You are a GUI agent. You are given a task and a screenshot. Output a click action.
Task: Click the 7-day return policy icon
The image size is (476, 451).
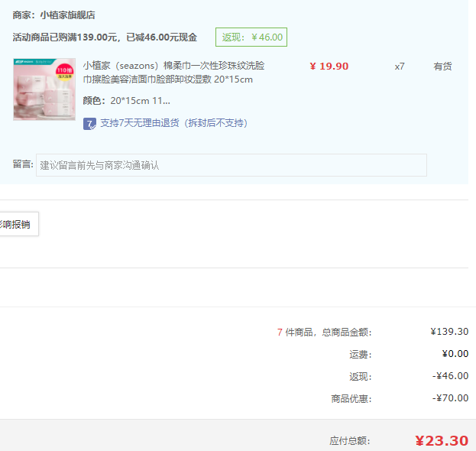point(89,123)
